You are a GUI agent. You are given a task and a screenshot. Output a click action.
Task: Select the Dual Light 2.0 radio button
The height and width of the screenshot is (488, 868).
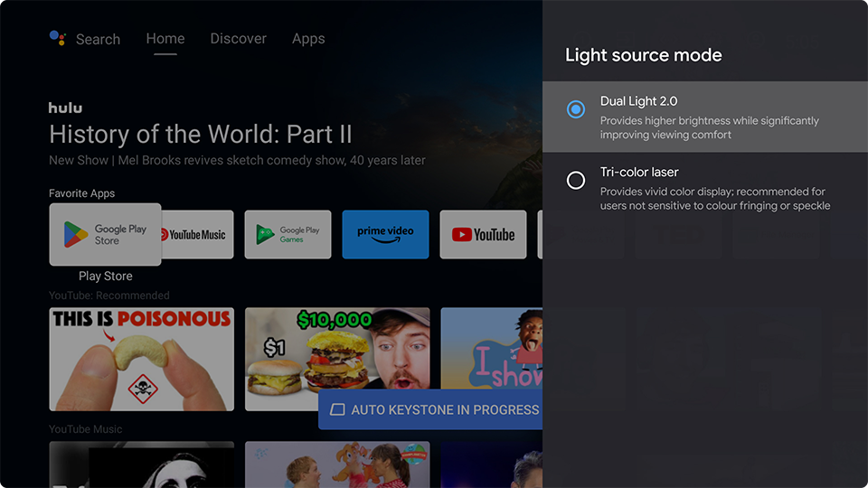(576, 109)
